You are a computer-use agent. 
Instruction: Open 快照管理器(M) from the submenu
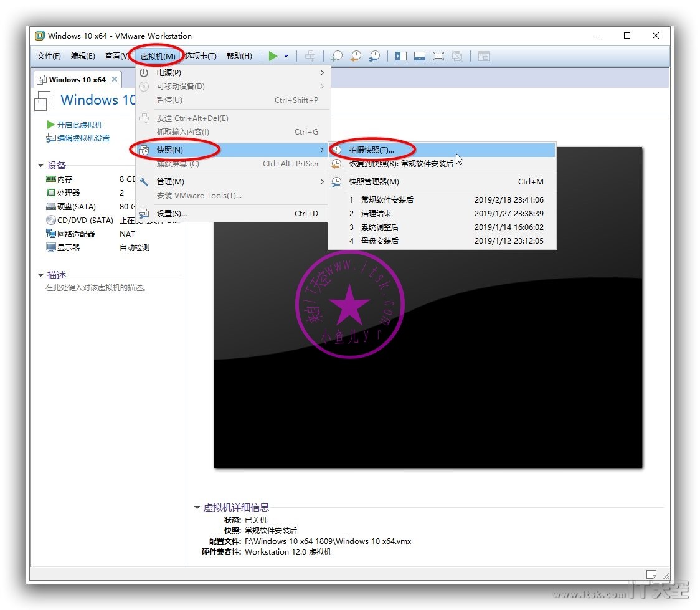point(442,182)
